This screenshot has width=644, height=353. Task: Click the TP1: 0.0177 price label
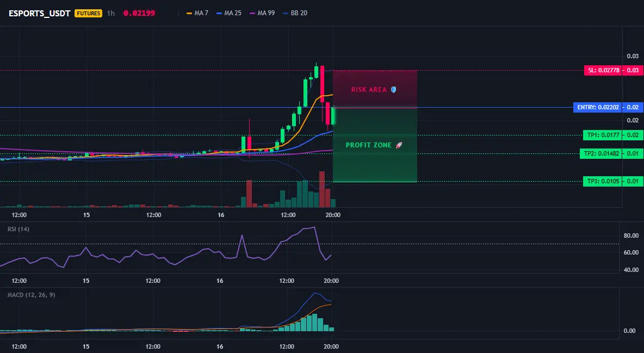(x=603, y=135)
